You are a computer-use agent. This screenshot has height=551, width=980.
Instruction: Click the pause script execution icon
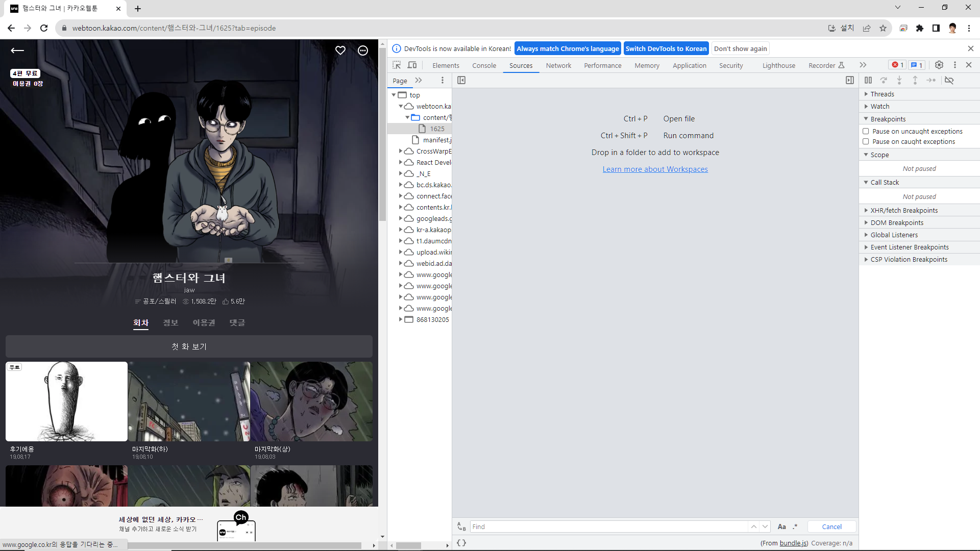[x=868, y=80]
